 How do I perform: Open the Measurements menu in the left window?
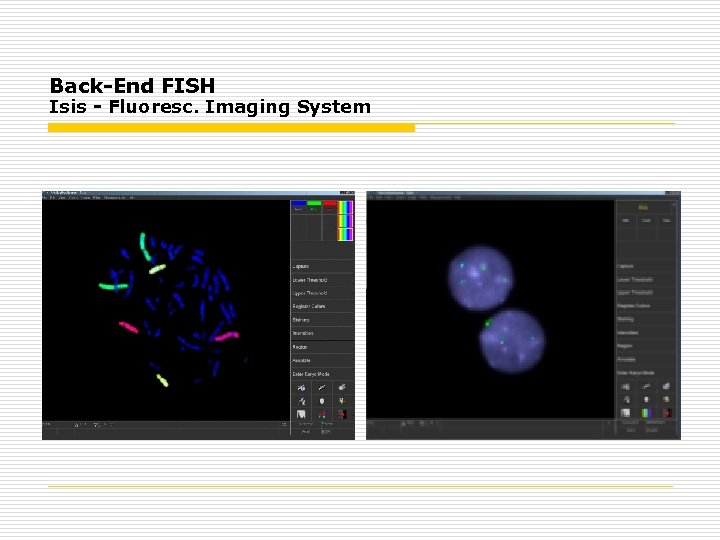click(x=114, y=198)
